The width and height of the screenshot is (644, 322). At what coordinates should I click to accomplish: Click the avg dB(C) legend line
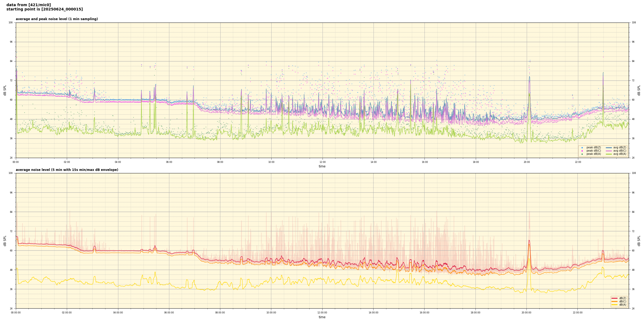click(609, 151)
